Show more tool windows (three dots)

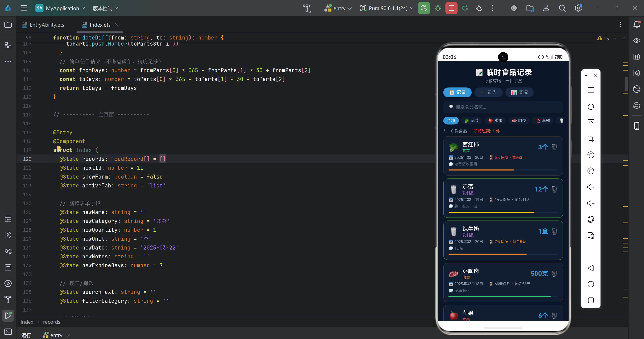pos(8,61)
